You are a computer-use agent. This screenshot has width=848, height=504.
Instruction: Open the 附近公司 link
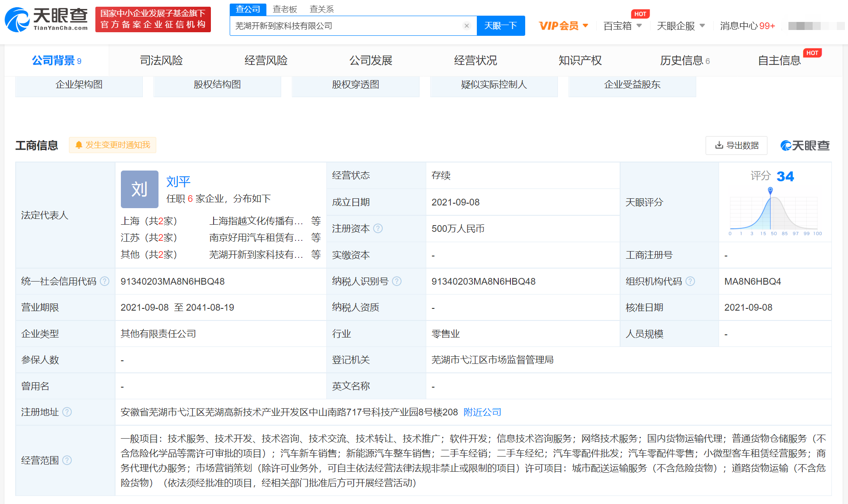pos(482,412)
